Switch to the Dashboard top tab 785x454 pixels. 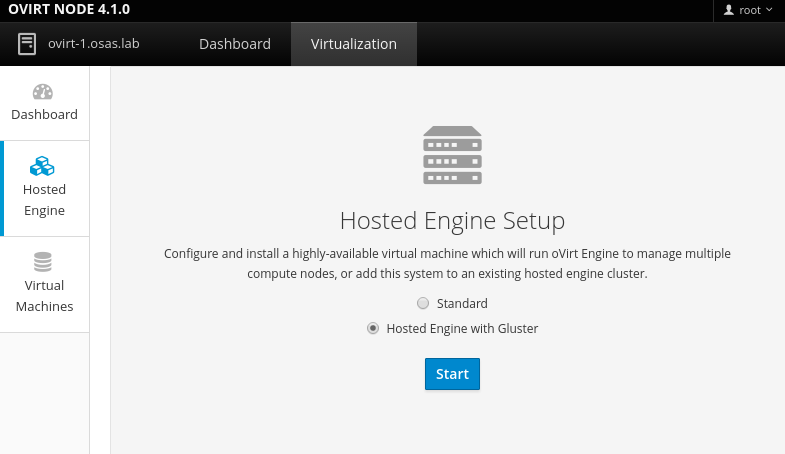tap(235, 44)
